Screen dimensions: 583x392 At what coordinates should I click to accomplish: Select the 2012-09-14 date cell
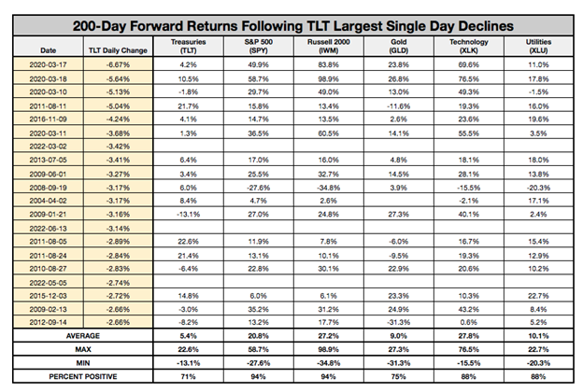pyautogui.click(x=47, y=320)
